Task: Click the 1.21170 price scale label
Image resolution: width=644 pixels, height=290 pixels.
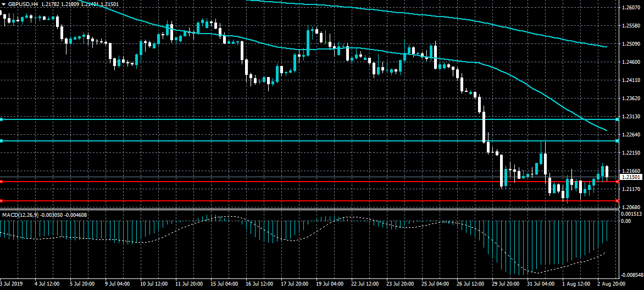Action: pos(632,189)
